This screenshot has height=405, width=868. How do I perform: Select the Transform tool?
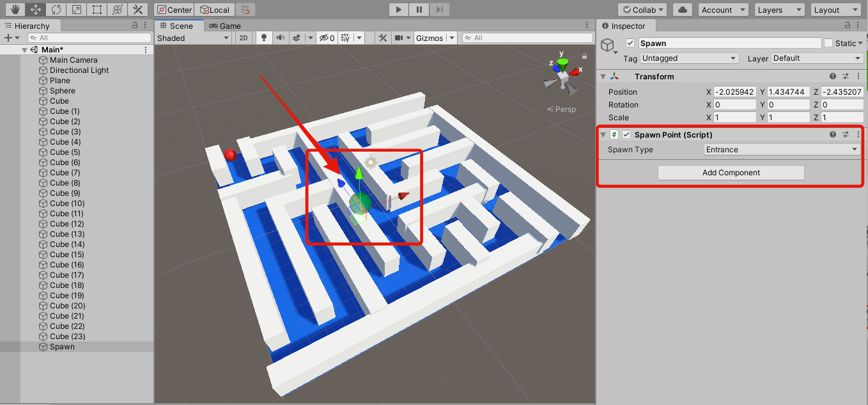pos(116,10)
